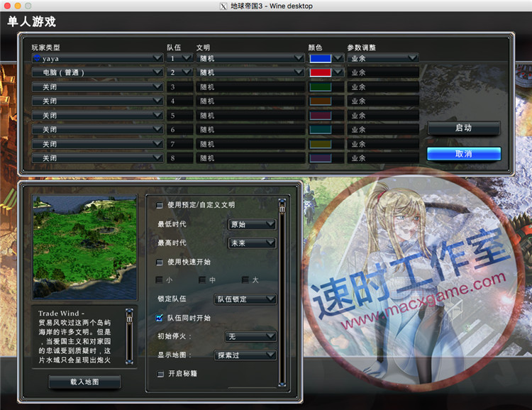Uncheck 队伍同时开始 checkbox
532x410 pixels.
[160, 318]
